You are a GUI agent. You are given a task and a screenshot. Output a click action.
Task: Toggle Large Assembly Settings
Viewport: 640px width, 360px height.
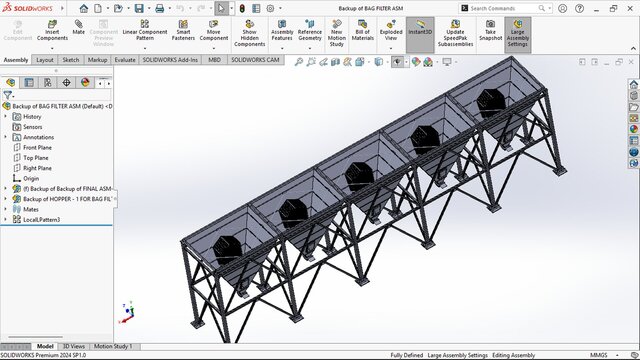pyautogui.click(x=518, y=34)
